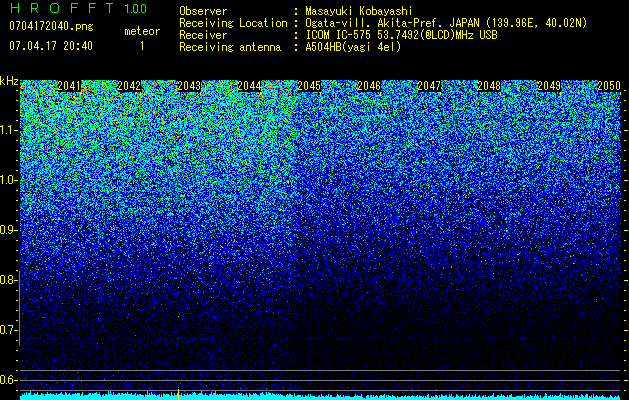Click the 2048 time marker

tap(489, 86)
